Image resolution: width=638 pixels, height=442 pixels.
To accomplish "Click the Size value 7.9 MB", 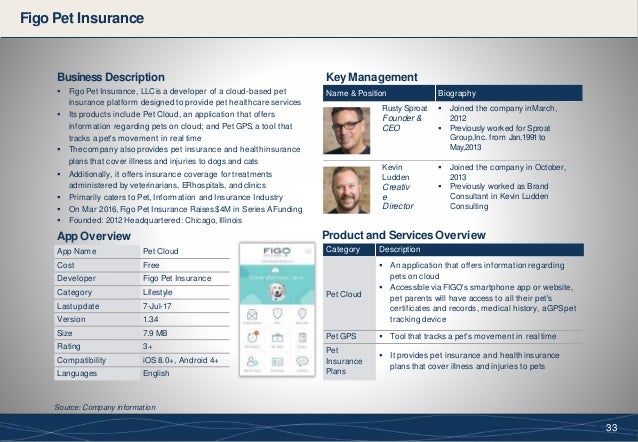I will pos(155,333).
